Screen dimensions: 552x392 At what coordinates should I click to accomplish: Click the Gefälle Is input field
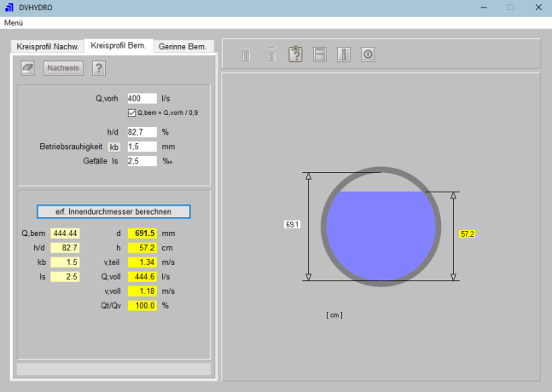click(142, 160)
